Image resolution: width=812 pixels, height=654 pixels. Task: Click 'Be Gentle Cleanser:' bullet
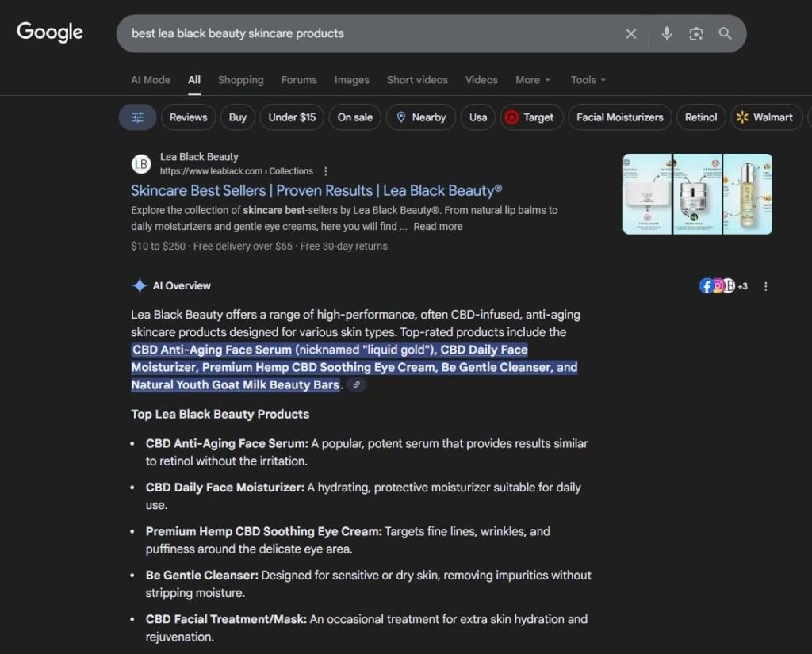point(202,576)
